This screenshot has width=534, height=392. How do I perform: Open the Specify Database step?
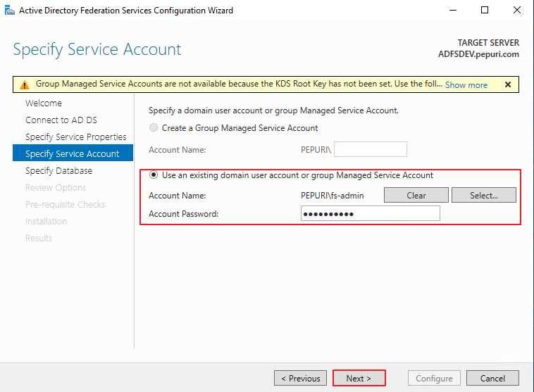(58, 170)
